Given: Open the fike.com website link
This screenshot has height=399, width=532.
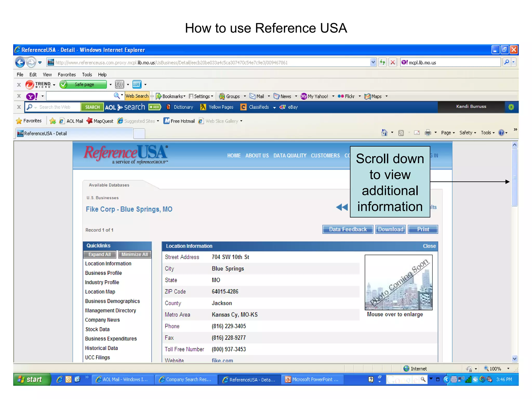Looking at the screenshot, I should click(x=222, y=360).
